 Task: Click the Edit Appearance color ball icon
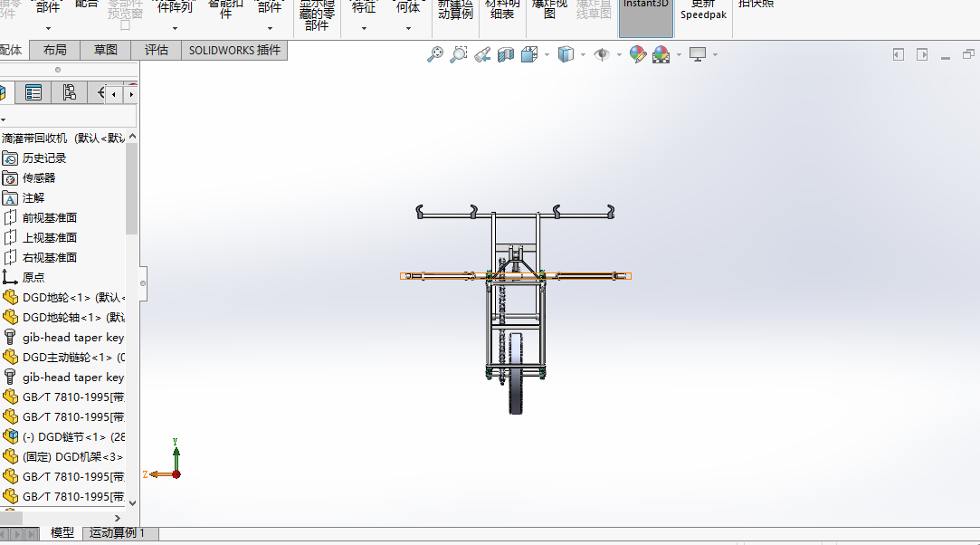638,55
